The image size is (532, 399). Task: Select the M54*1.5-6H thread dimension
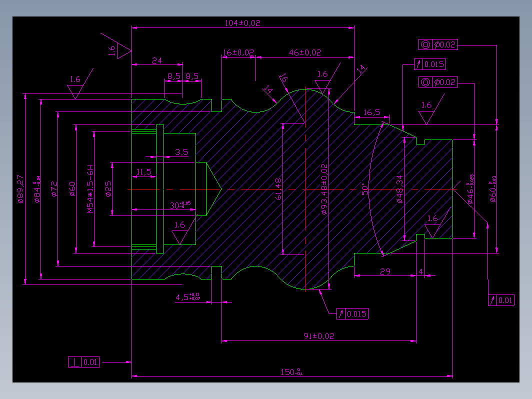pyautogui.click(x=90, y=189)
